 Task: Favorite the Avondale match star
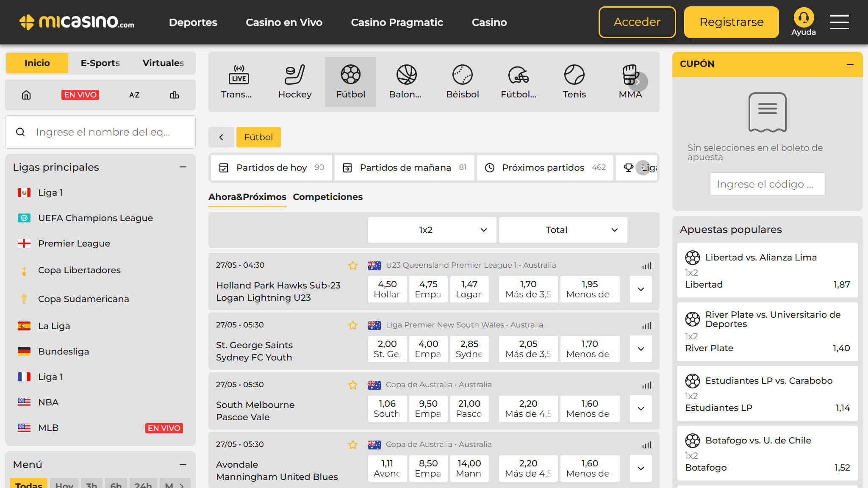pyautogui.click(x=352, y=445)
